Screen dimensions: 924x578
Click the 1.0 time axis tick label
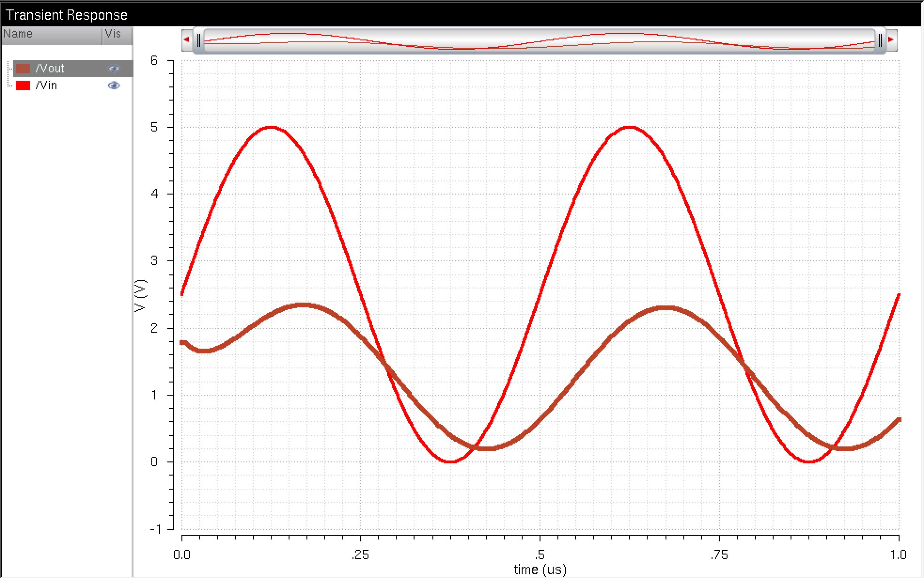(898, 555)
